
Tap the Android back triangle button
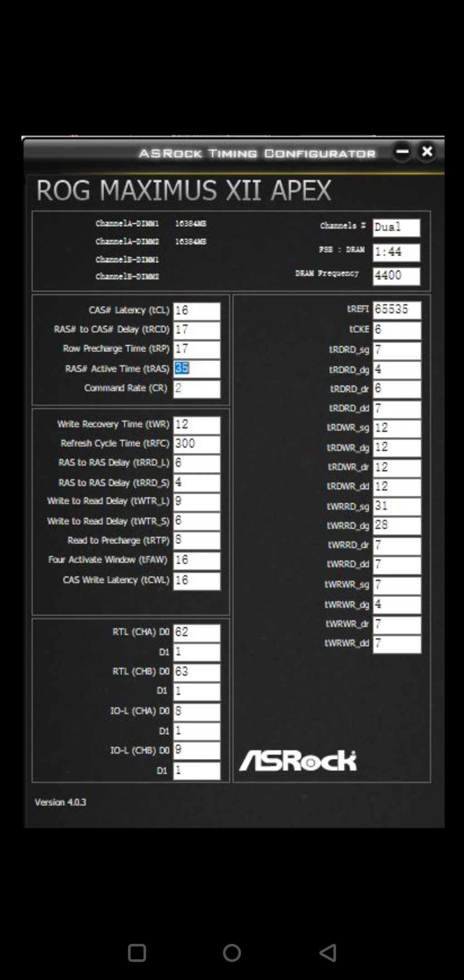click(328, 953)
